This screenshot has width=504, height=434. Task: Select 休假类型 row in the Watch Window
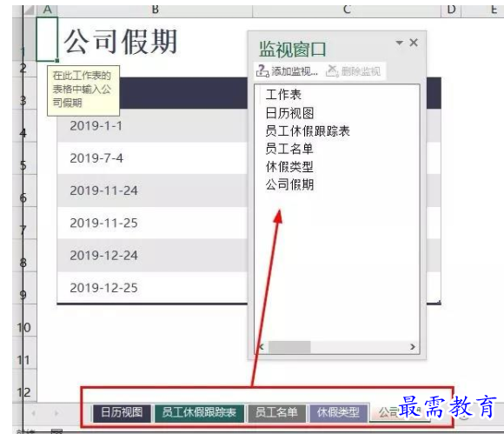click(x=289, y=167)
